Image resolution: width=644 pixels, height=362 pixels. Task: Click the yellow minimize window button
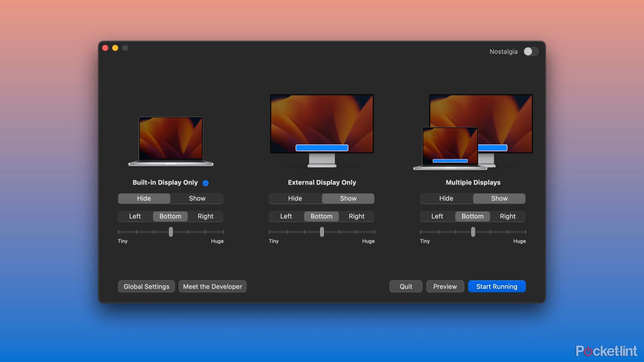tap(115, 48)
